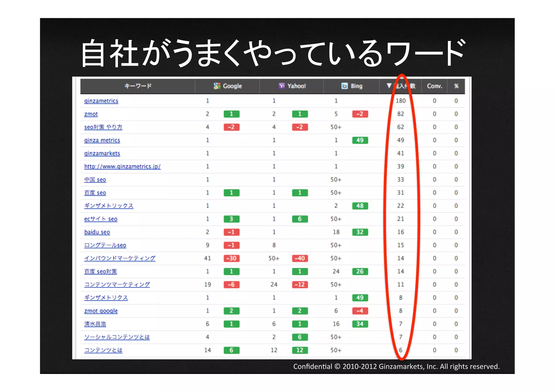Click the Google logo icon in header
Image resolution: width=555 pixels, height=392 pixels.
point(217,86)
